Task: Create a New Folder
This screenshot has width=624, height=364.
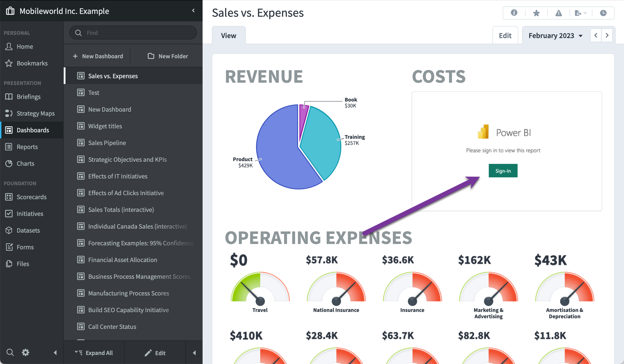Action: pyautogui.click(x=168, y=56)
